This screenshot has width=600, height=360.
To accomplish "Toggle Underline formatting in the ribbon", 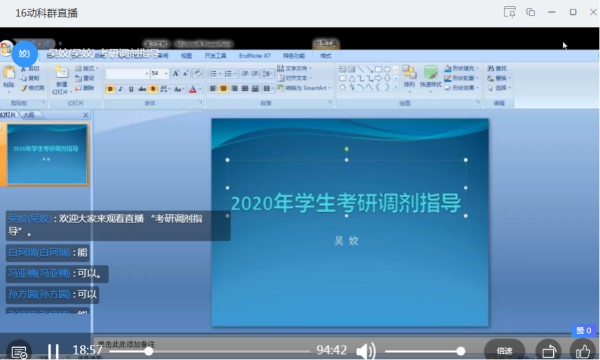I will coord(131,89).
